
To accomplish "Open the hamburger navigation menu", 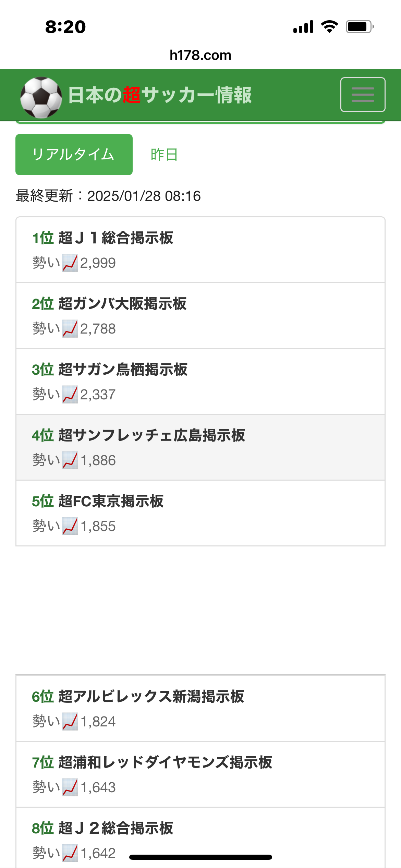I will pyautogui.click(x=363, y=95).
